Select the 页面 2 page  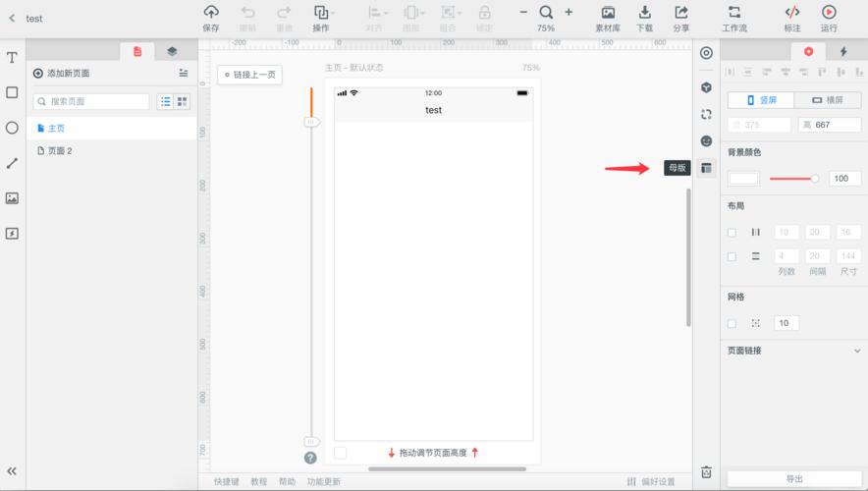click(111, 150)
